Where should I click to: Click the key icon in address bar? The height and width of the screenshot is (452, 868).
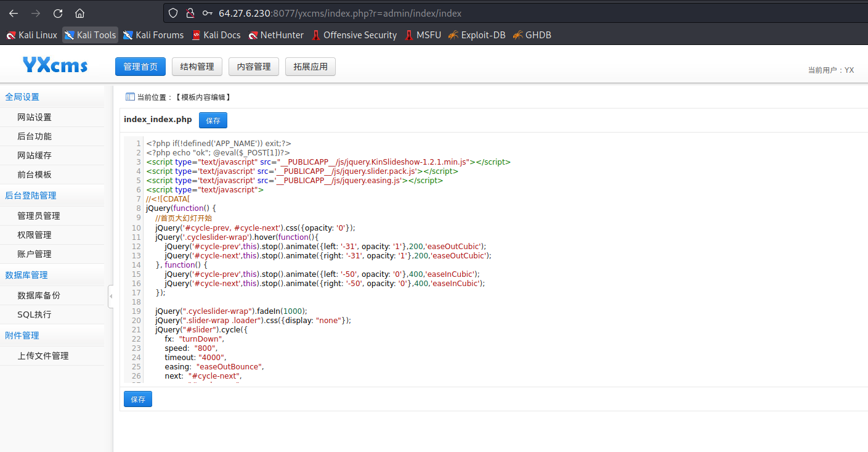pos(208,13)
